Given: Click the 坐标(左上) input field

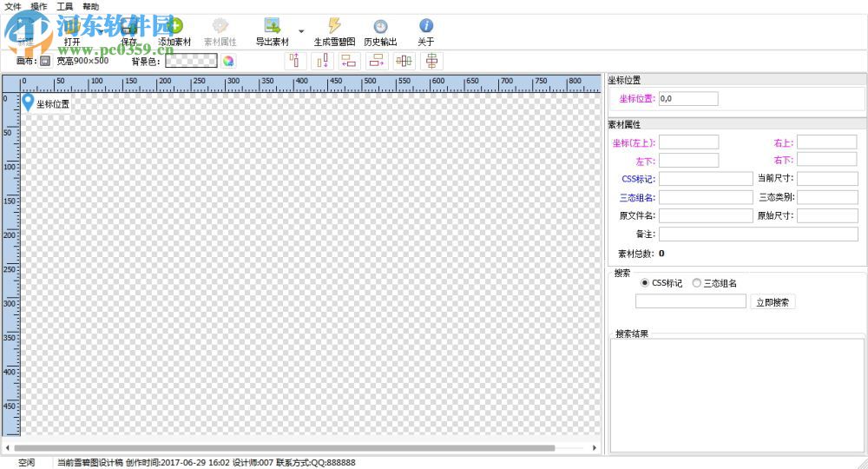Looking at the screenshot, I should pos(688,142).
